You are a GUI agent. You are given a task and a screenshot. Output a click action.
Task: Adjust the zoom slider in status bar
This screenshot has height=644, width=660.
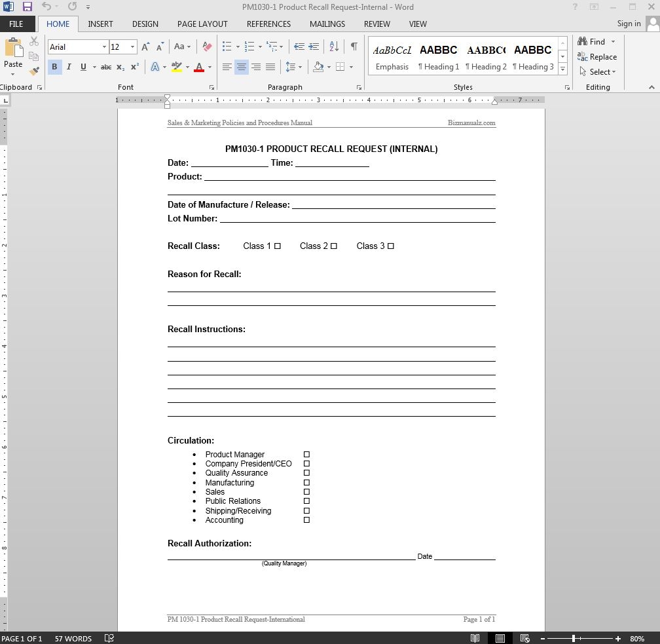[x=574, y=638]
